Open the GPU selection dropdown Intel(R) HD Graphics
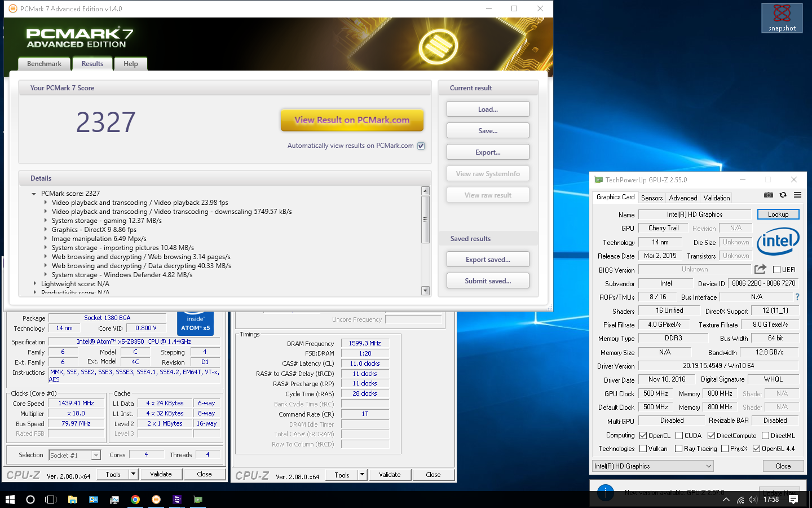The height and width of the screenshot is (508, 812). point(652,466)
